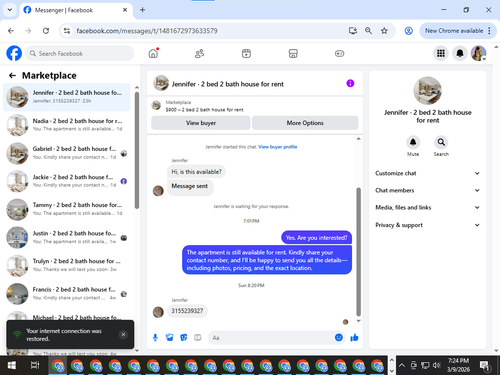Open the Friends icon in top navigation
Screen dimensions: 500x375
pyautogui.click(x=200, y=53)
